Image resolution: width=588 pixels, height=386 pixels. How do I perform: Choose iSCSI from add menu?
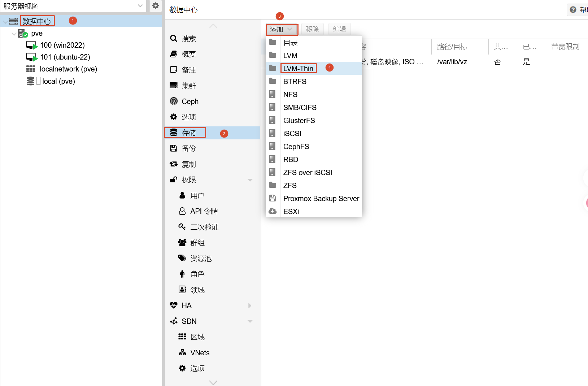click(314, 134)
